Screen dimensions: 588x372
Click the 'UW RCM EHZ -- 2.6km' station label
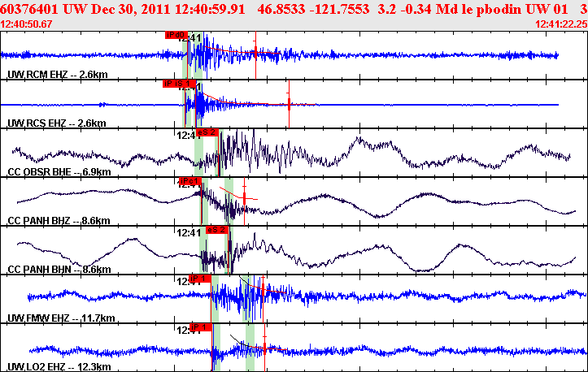coord(58,75)
